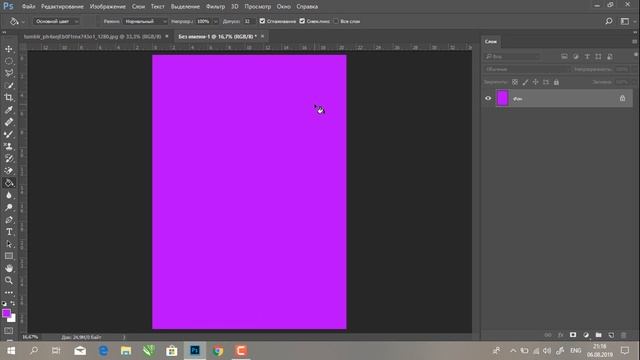640x360 pixels.
Task: Select the Eraser tool
Action: point(9,171)
